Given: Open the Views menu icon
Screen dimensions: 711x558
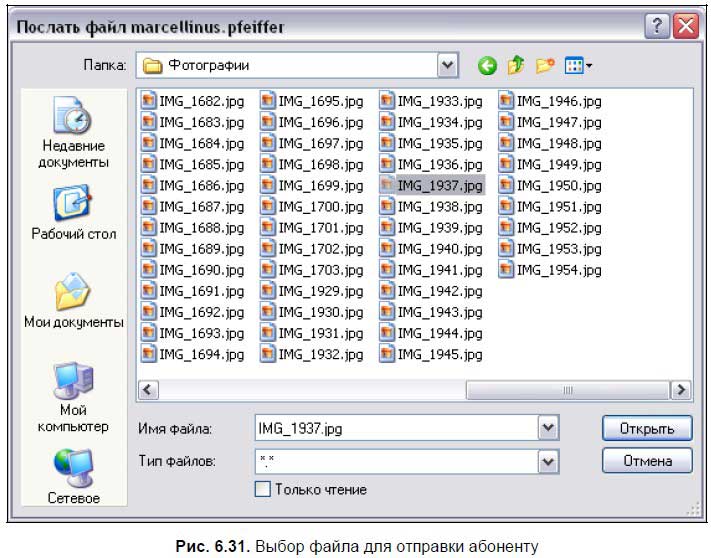Looking at the screenshot, I should point(578,66).
